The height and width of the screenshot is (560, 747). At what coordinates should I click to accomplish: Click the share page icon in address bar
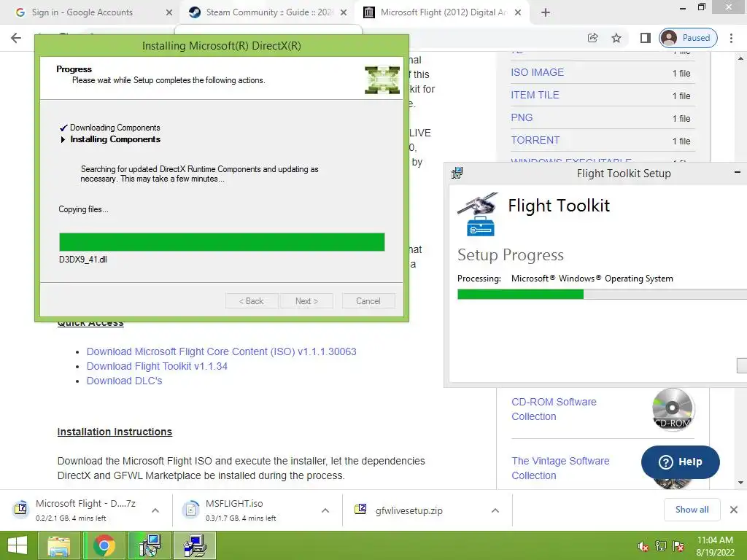point(592,38)
